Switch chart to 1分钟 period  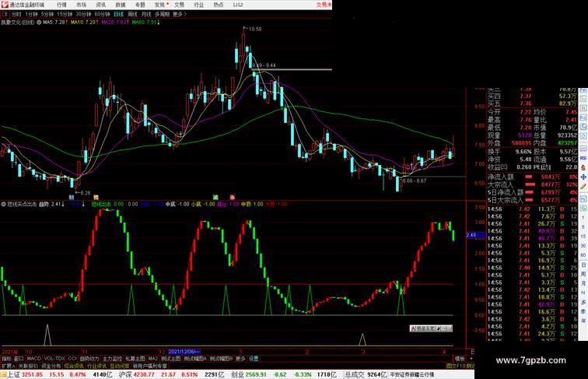click(x=31, y=14)
